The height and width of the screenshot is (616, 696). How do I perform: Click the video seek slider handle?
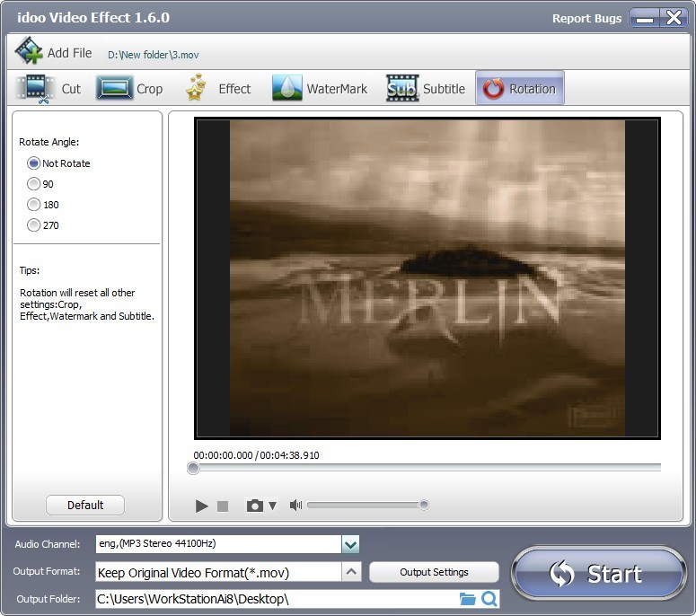tap(193, 468)
